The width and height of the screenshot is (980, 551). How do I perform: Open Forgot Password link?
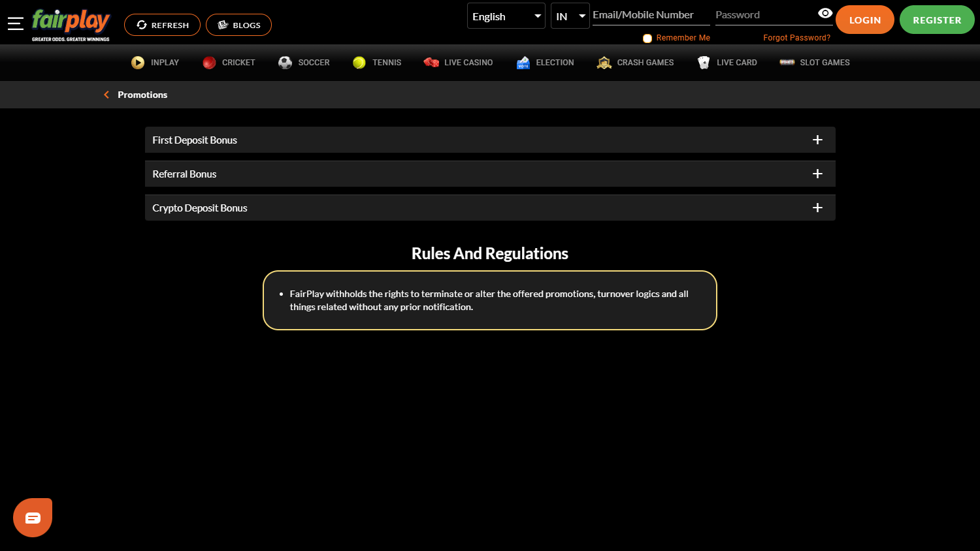click(x=796, y=38)
